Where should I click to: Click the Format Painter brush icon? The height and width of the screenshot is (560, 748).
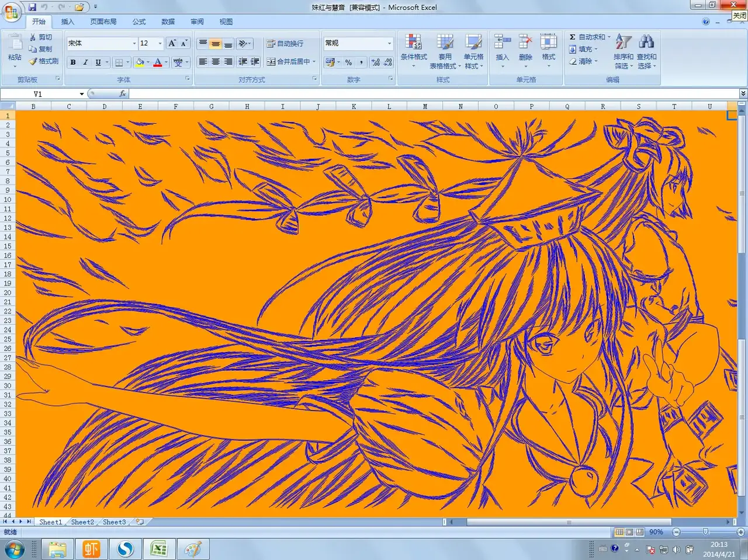point(33,61)
